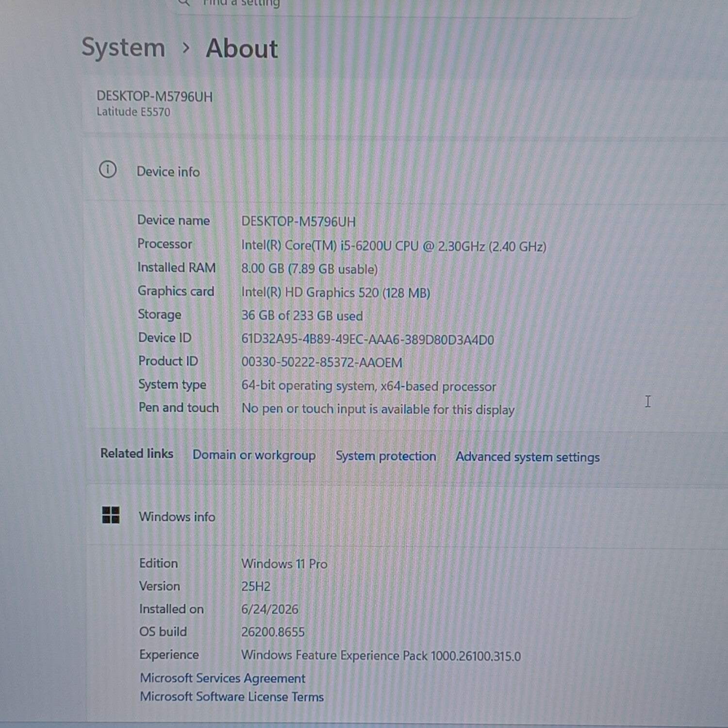Click the Graphics card row label

pos(176,291)
